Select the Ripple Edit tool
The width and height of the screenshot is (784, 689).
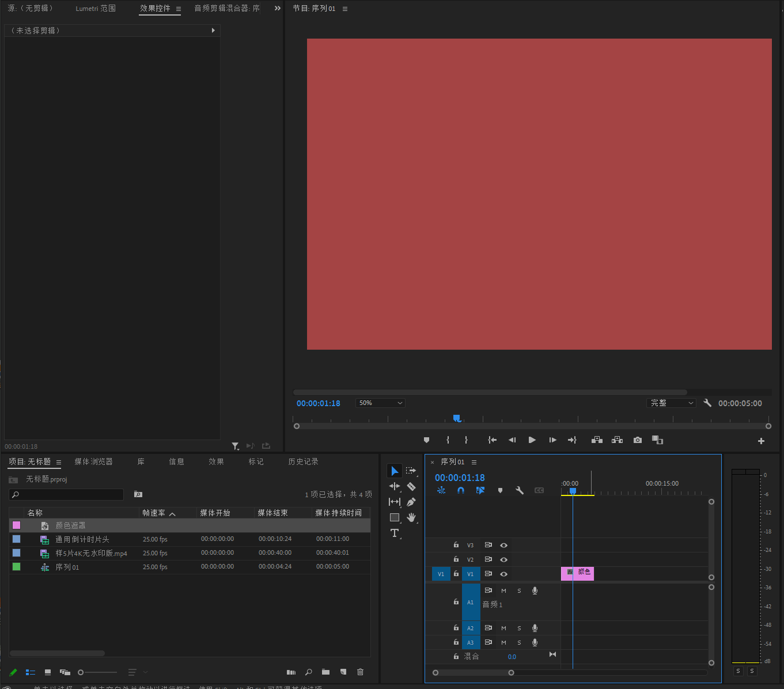[x=395, y=487]
